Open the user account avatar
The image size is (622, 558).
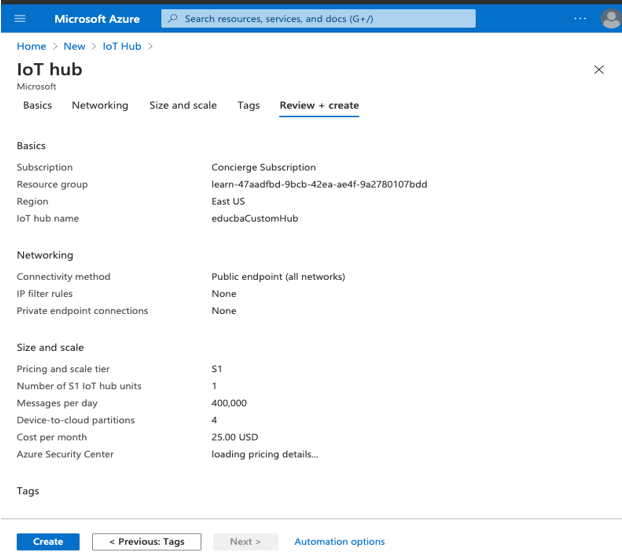611,19
